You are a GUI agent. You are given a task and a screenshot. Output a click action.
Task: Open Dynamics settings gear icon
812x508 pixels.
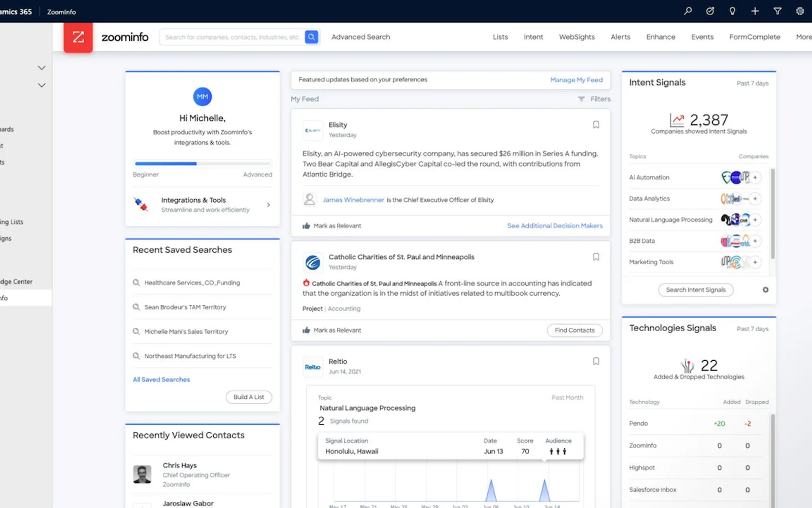pyautogui.click(x=800, y=11)
